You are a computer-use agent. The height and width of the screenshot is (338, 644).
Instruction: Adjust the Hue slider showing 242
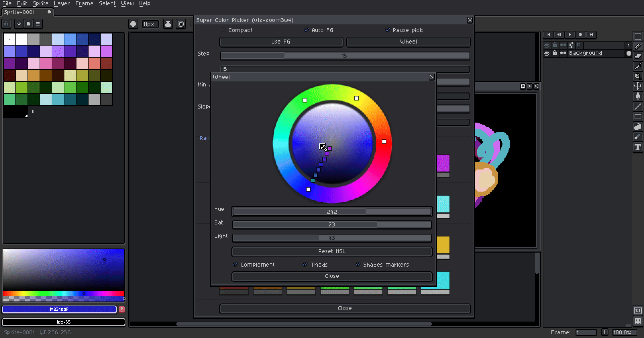(x=331, y=212)
